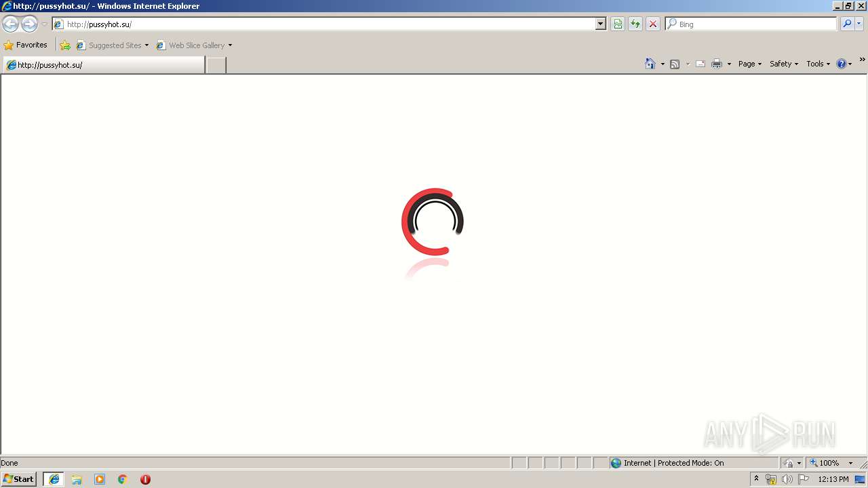Screen dimensions: 868x488
Task: Click the Show Desktop button
Action: coord(861,479)
